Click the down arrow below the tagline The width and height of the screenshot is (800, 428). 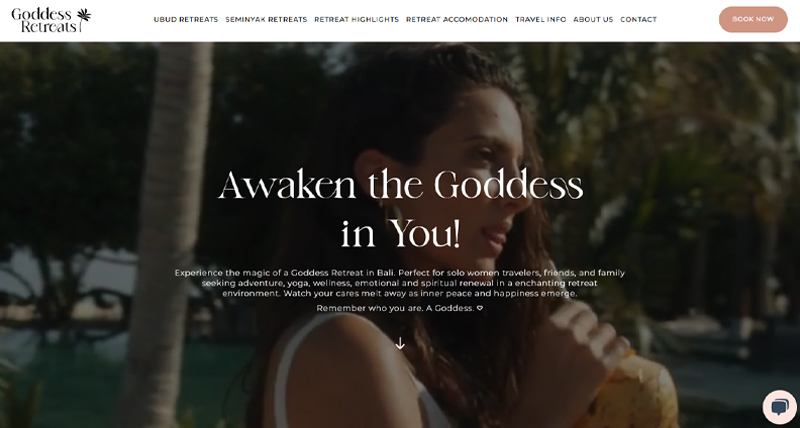(x=400, y=343)
